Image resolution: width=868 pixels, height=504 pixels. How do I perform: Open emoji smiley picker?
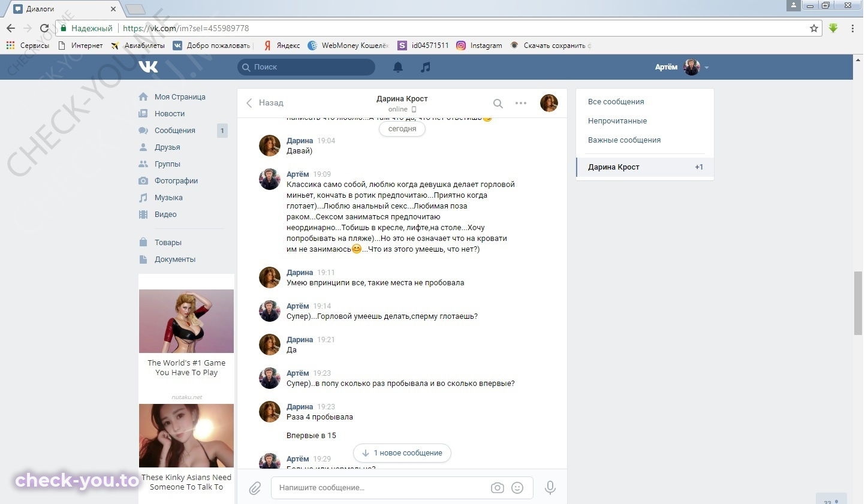(517, 488)
